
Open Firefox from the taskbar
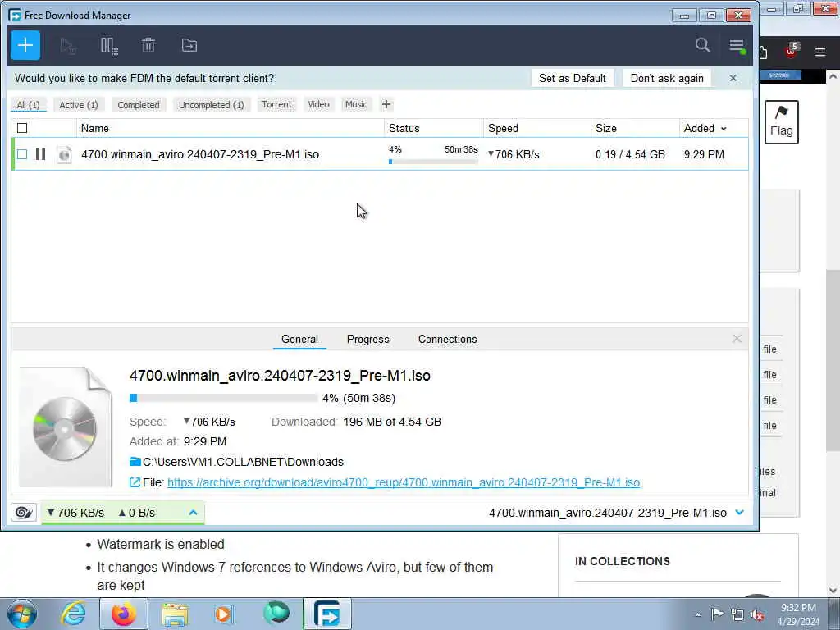pos(123,614)
